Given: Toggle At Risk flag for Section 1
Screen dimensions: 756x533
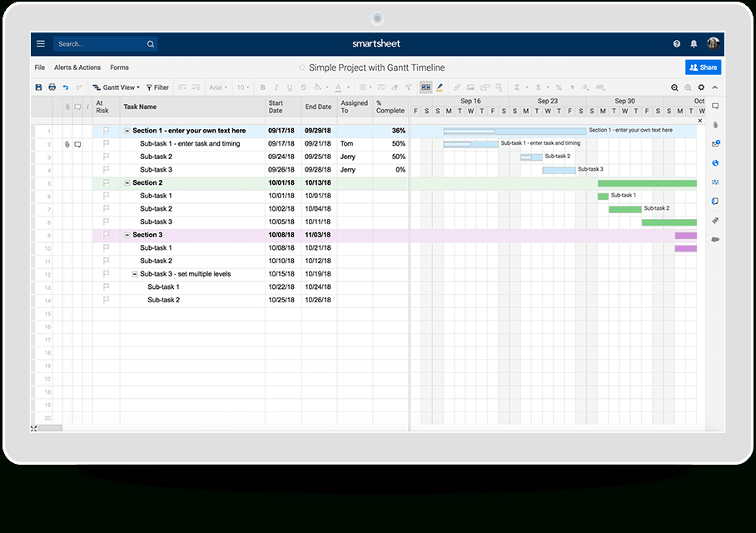Looking at the screenshot, I should click(106, 130).
